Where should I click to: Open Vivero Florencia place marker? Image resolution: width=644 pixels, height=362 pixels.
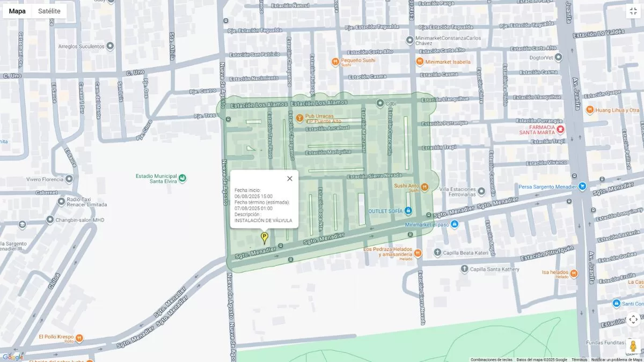tap(69, 180)
